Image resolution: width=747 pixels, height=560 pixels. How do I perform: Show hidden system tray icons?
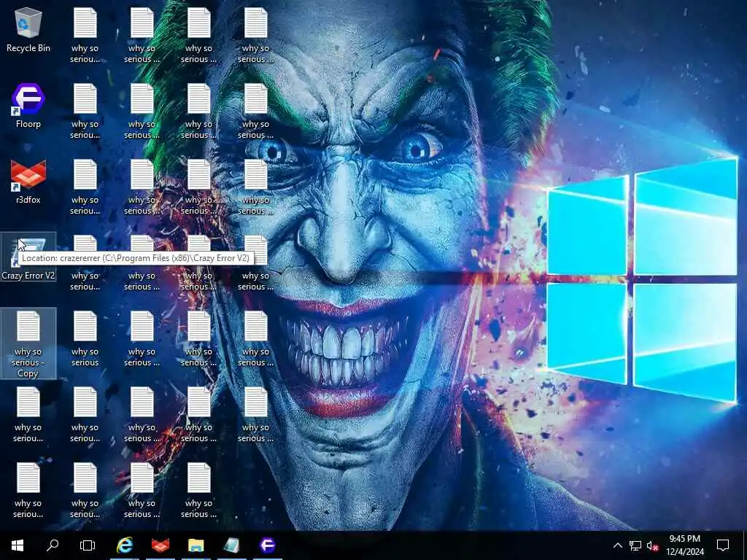[x=617, y=545]
